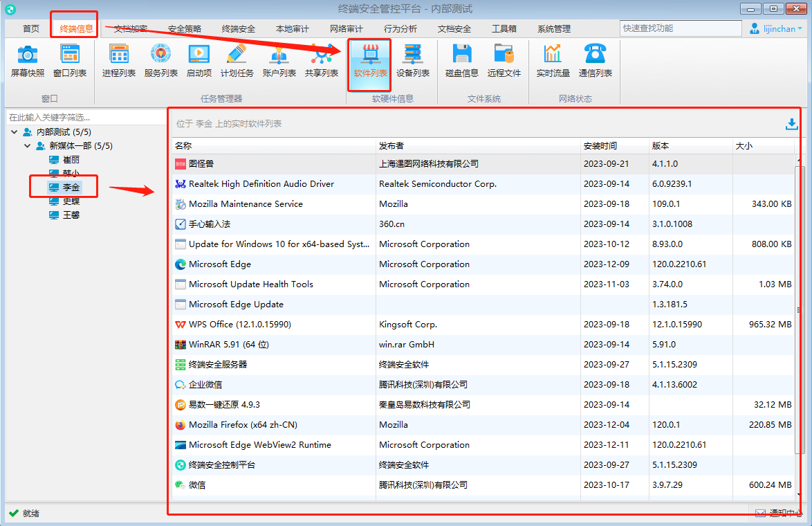Click the Mozilla Firefox row icon
Viewport: 812px width, 526px height.
(x=181, y=425)
